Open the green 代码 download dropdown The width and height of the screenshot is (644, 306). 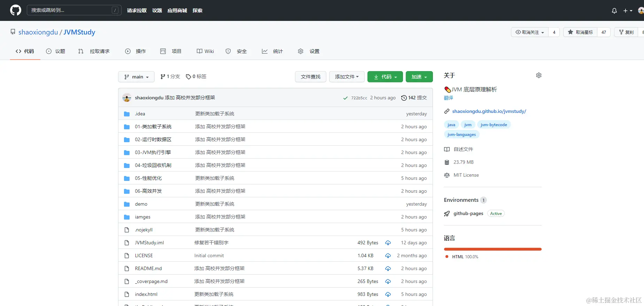coord(385,77)
